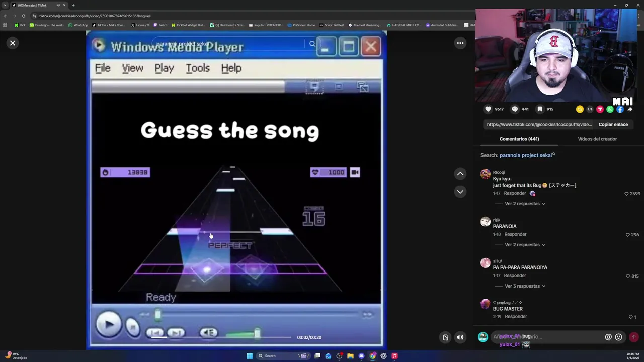The width and height of the screenshot is (644, 362).
Task: Open a new browser tab with the plus
Action: pyautogui.click(x=73, y=5)
